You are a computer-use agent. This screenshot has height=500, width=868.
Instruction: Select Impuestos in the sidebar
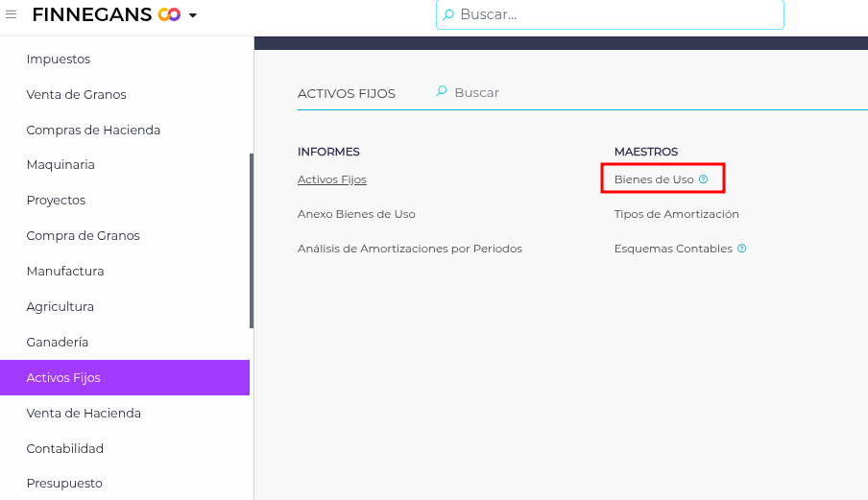click(59, 60)
